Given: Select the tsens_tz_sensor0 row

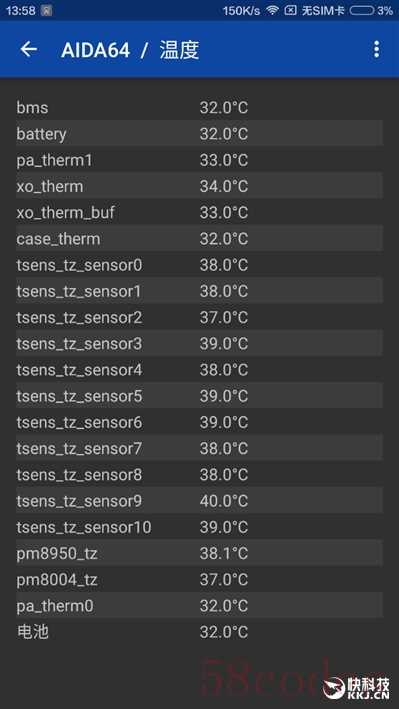Looking at the screenshot, I should 200,265.
